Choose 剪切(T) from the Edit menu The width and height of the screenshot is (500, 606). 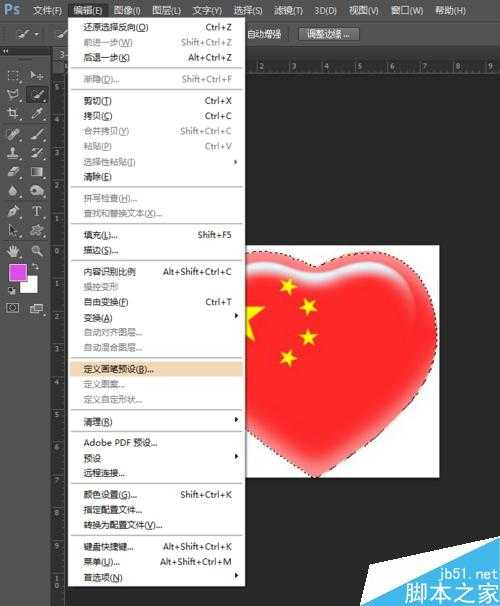click(x=156, y=101)
